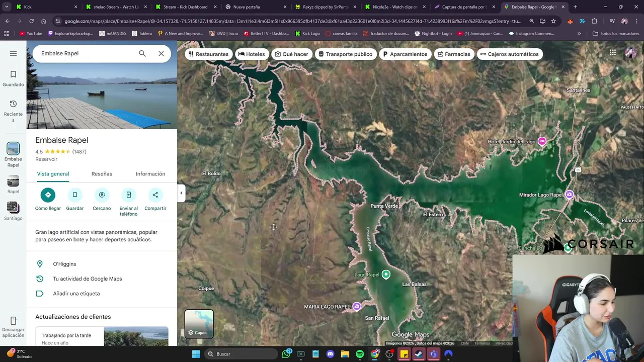This screenshot has width=644, height=362.
Task: Open the Trabajando por la tarde update card
Action: click(x=102, y=336)
